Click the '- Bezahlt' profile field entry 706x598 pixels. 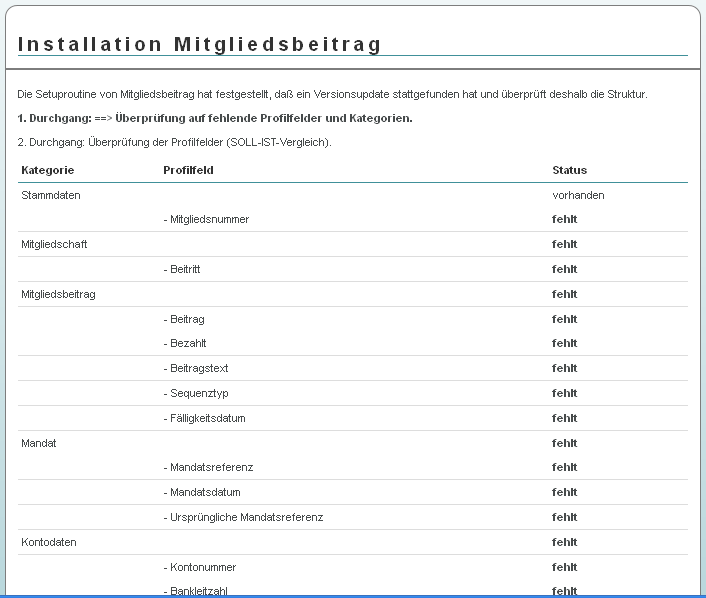[x=185, y=343]
